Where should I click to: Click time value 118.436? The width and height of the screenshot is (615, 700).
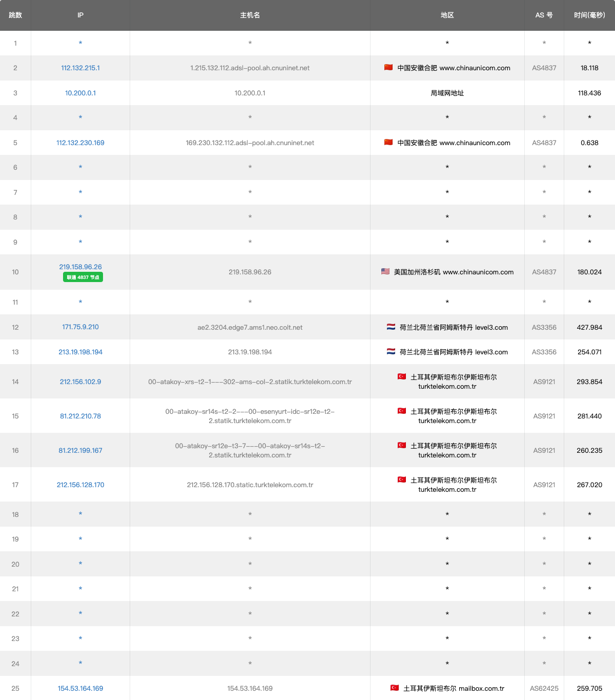click(x=589, y=93)
